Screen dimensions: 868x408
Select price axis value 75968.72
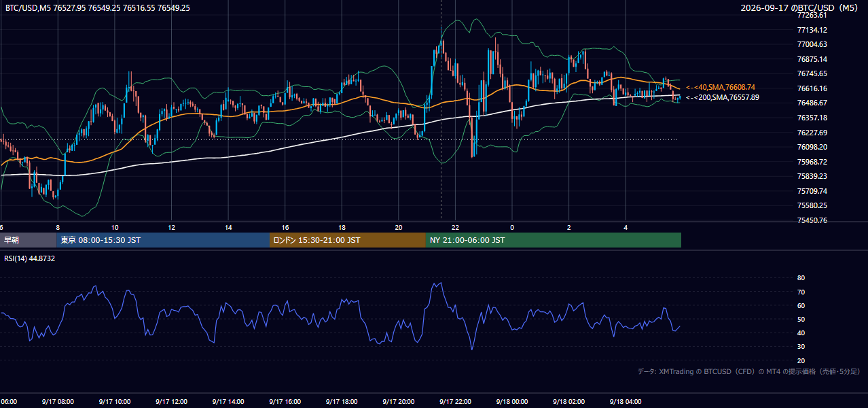pos(812,162)
